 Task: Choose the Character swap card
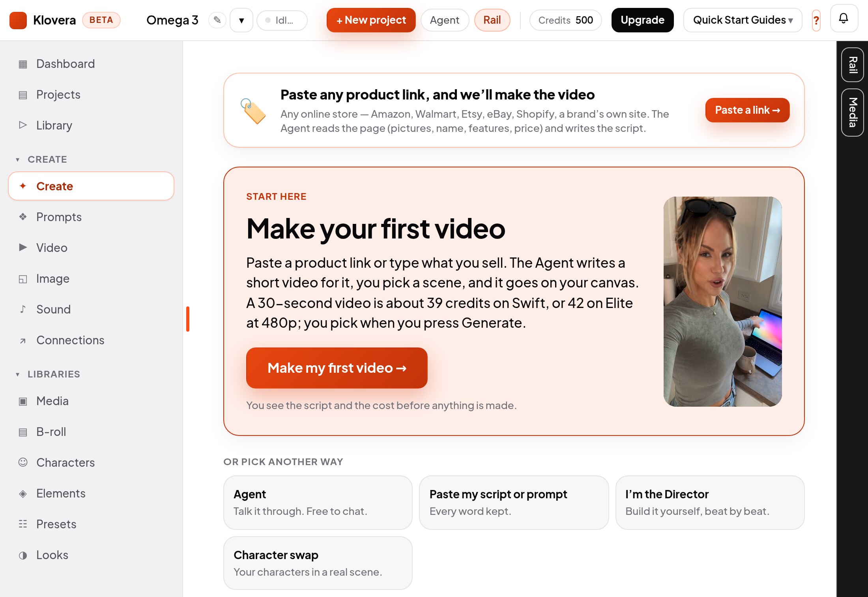(x=318, y=563)
